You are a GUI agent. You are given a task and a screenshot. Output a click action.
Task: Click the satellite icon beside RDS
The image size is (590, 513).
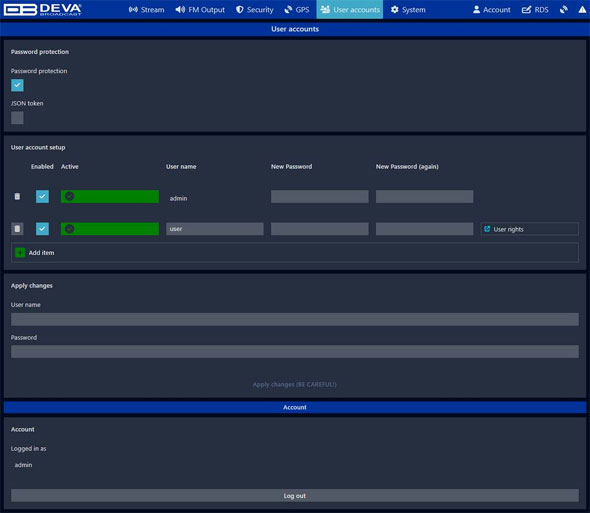564,9
